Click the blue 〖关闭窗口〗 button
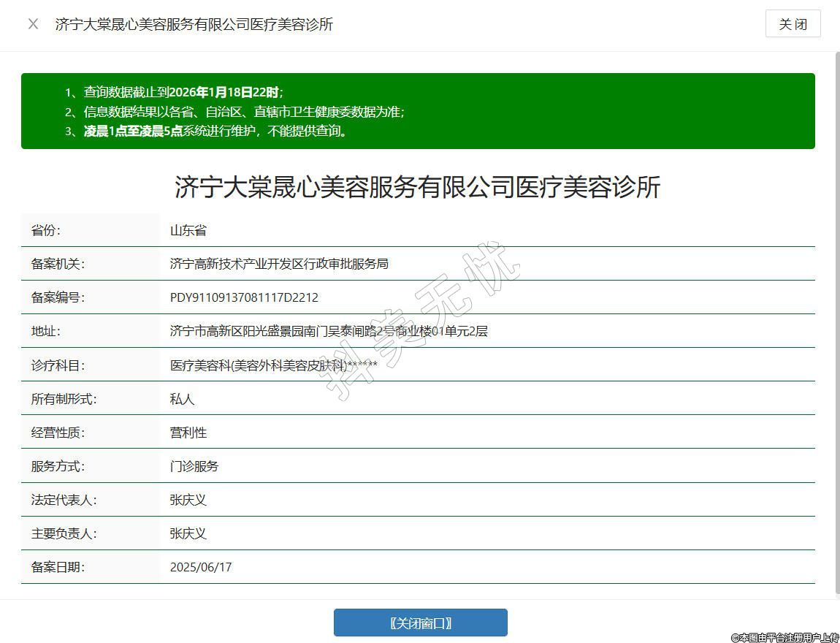The width and height of the screenshot is (840, 643). [420, 623]
